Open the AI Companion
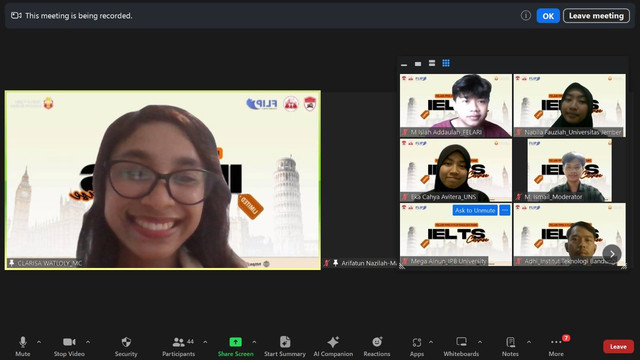Image resolution: width=640 pixels, height=360 pixels. tap(333, 347)
